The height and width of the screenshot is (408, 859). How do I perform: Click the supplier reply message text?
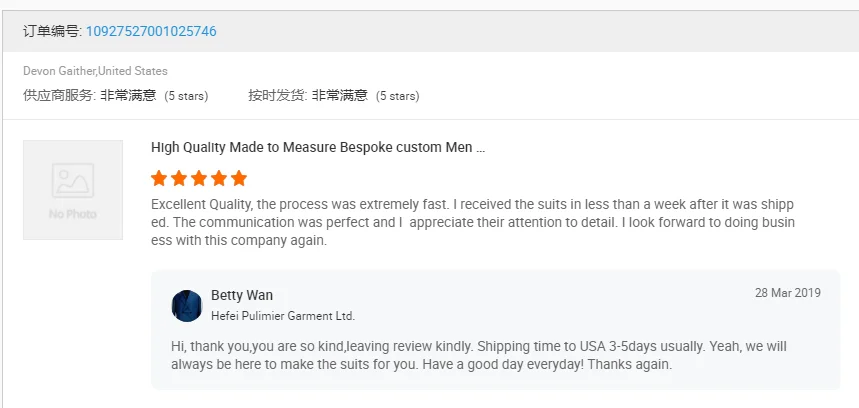[x=479, y=355]
